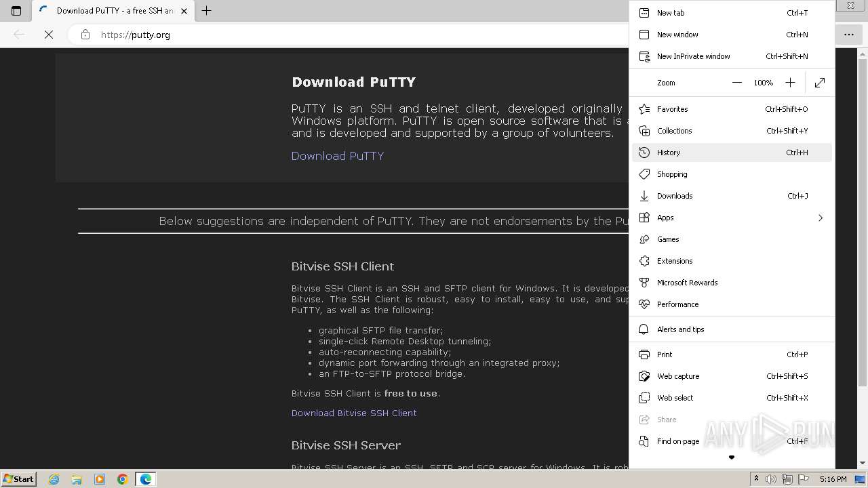Image resolution: width=868 pixels, height=488 pixels.
Task: Increase zoom with plus button
Action: tap(790, 83)
